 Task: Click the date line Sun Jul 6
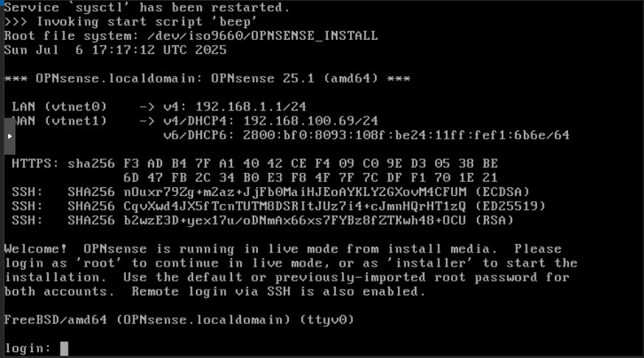point(115,50)
